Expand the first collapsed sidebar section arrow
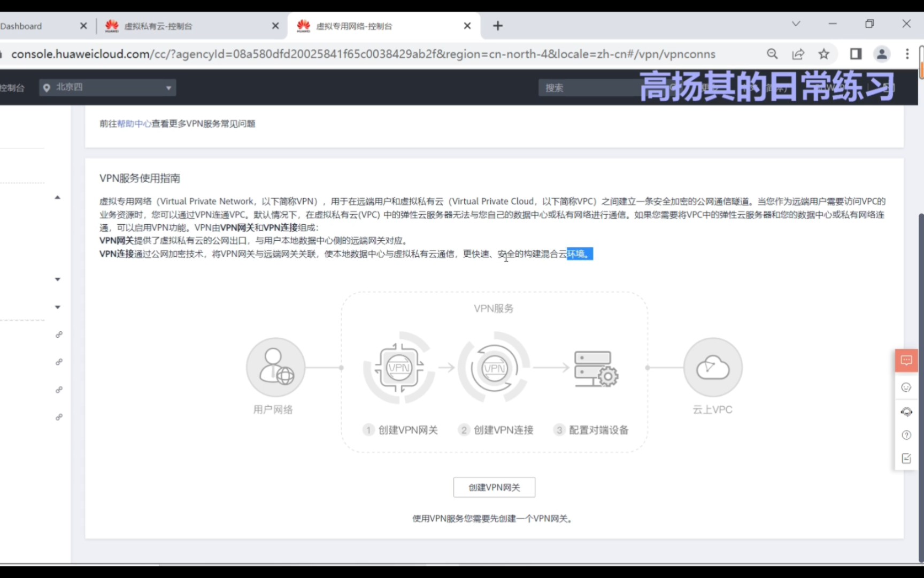Image resolution: width=924 pixels, height=578 pixels. pyautogui.click(x=58, y=279)
